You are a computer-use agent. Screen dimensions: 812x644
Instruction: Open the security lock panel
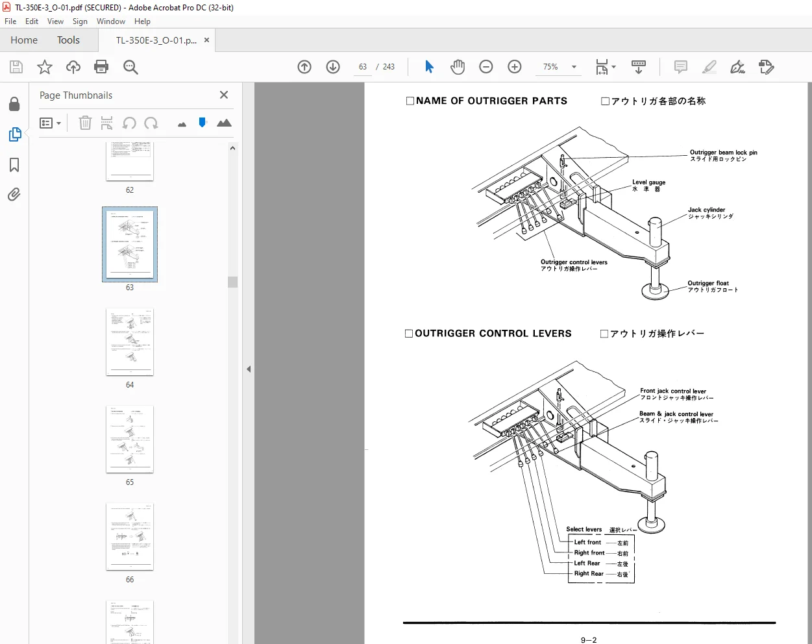coord(14,104)
